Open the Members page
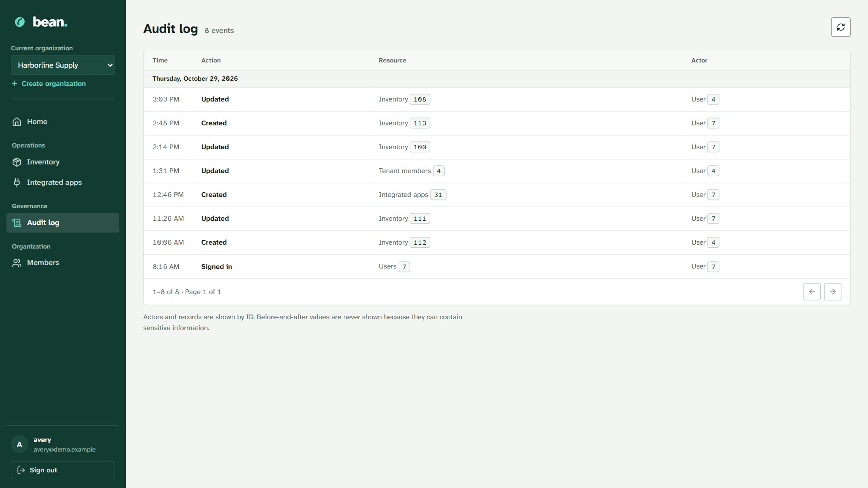Image resolution: width=868 pixels, height=488 pixels. (x=63, y=263)
